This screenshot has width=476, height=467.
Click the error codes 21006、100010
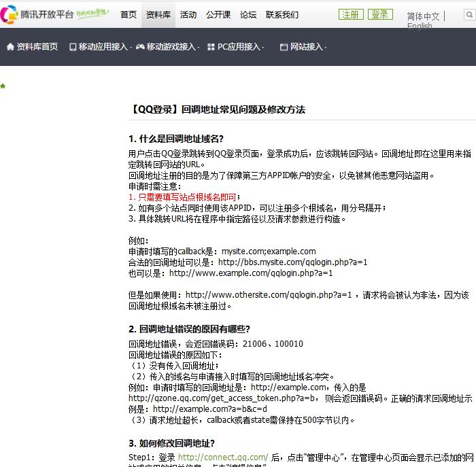click(x=273, y=344)
